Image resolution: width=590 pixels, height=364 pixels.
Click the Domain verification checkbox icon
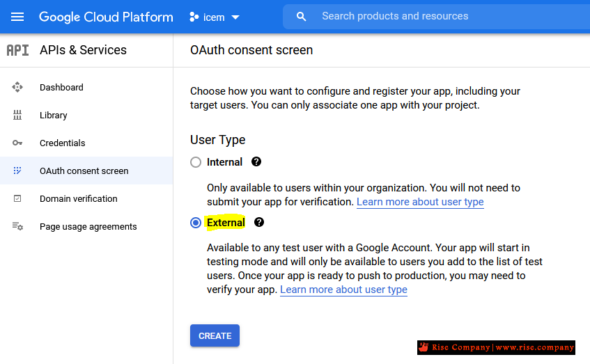pos(17,198)
